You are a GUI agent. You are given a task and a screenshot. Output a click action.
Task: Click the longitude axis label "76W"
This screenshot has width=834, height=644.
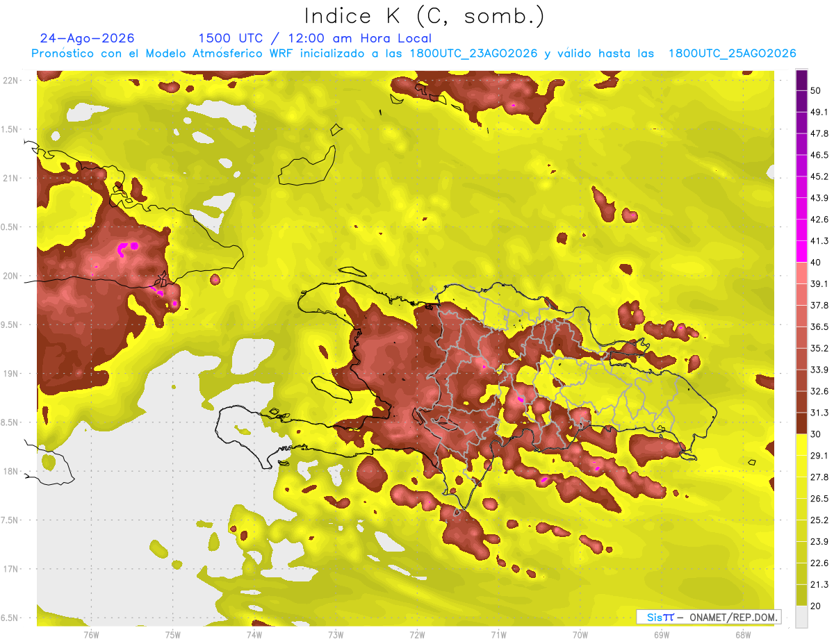pyautogui.click(x=91, y=635)
